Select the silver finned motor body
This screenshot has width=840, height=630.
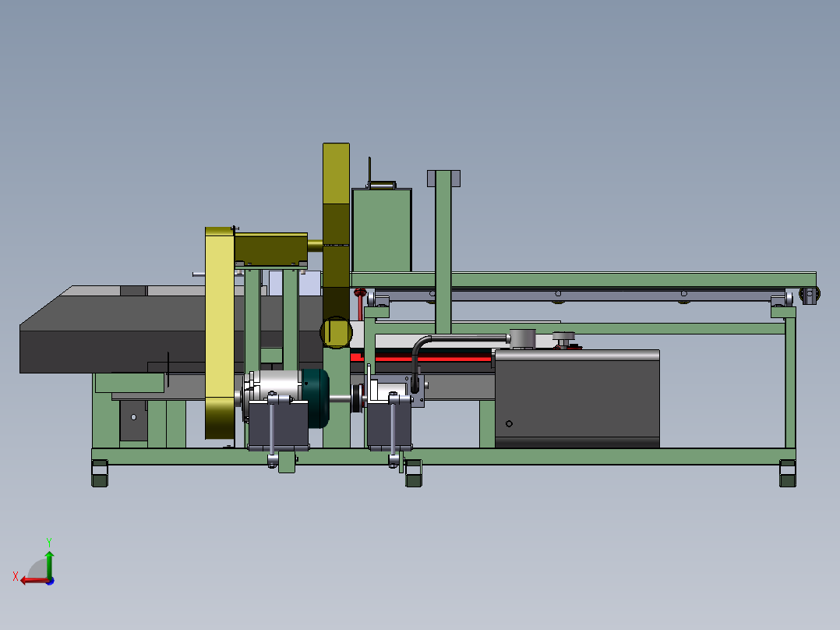274,385
